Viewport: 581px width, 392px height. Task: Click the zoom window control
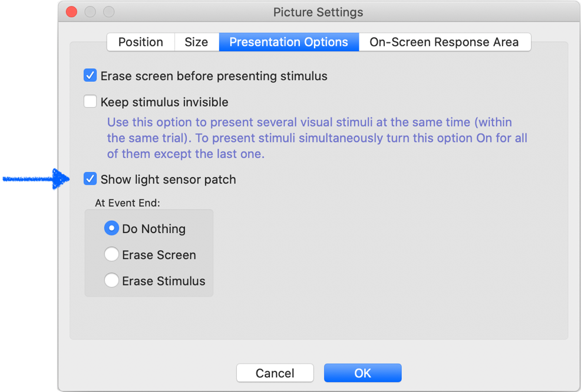pos(108,11)
